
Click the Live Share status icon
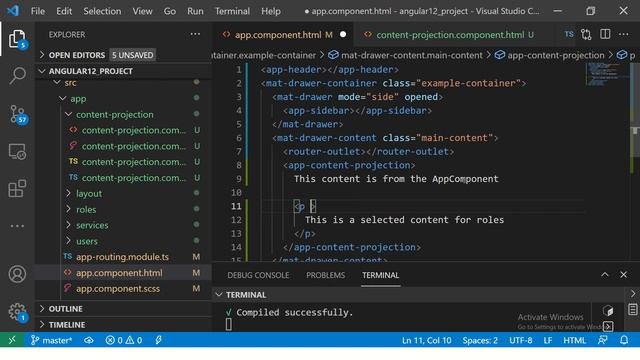coord(158,340)
